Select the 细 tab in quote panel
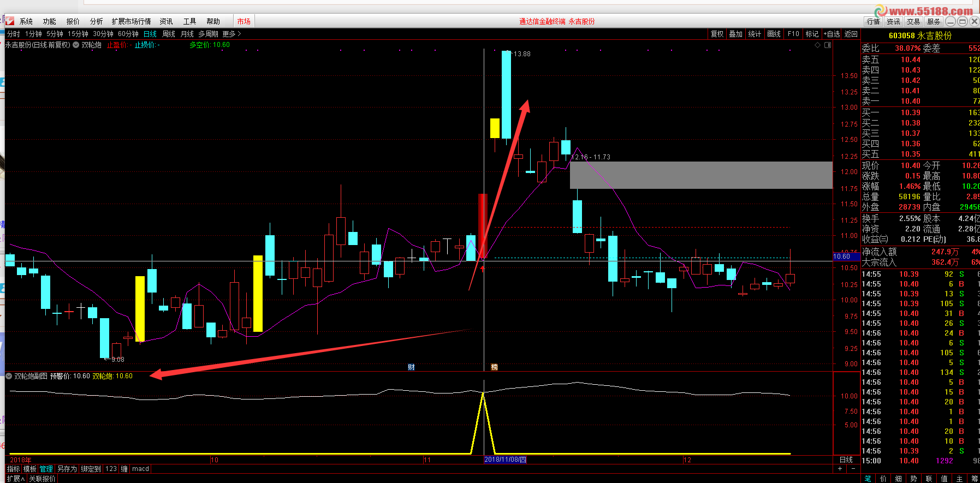Viewport: 980px width, 483px height. click(x=899, y=479)
